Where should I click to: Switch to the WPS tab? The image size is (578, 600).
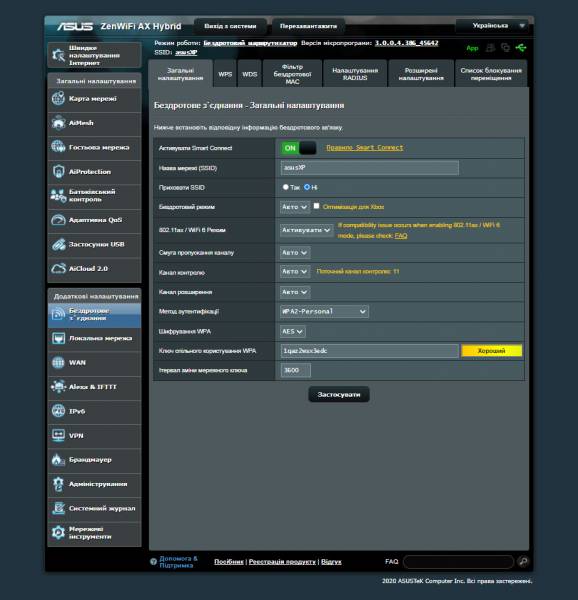(225, 74)
